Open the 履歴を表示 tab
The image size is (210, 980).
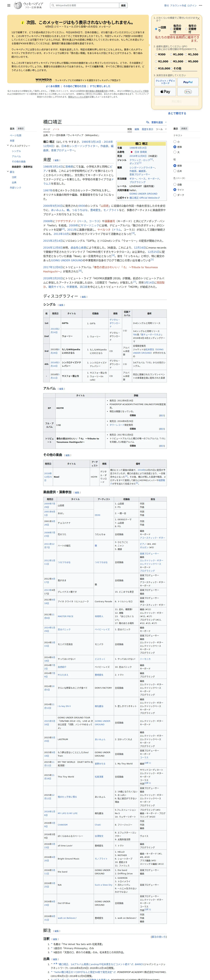coord(148,129)
